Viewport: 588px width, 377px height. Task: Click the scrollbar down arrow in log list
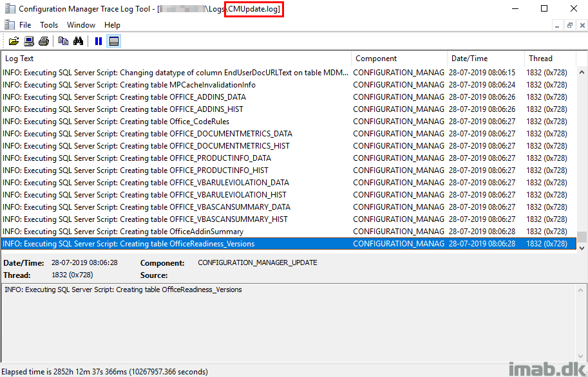pos(582,248)
